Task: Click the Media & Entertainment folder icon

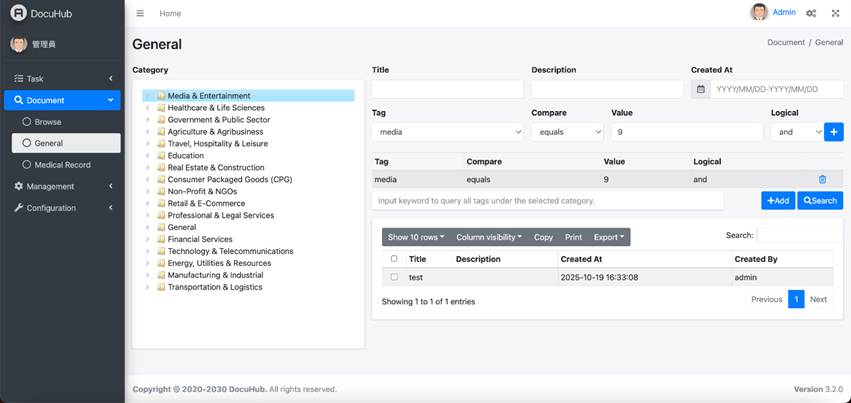Action: pyautogui.click(x=161, y=95)
